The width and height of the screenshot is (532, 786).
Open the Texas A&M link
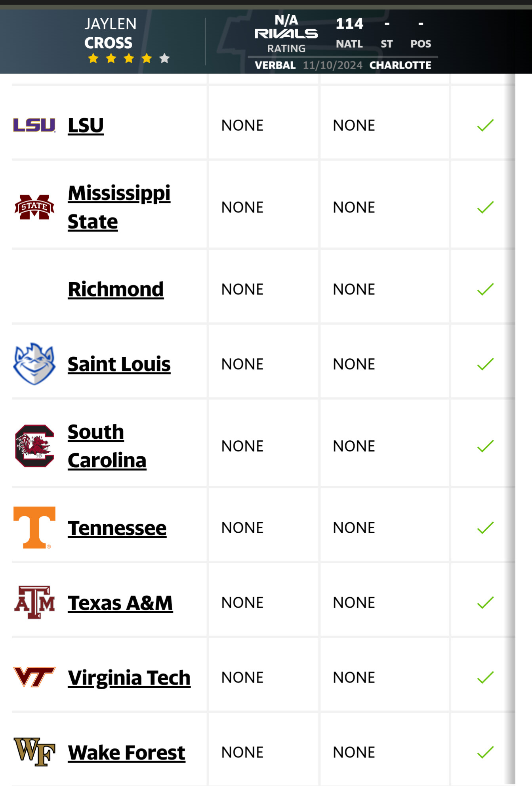point(120,603)
